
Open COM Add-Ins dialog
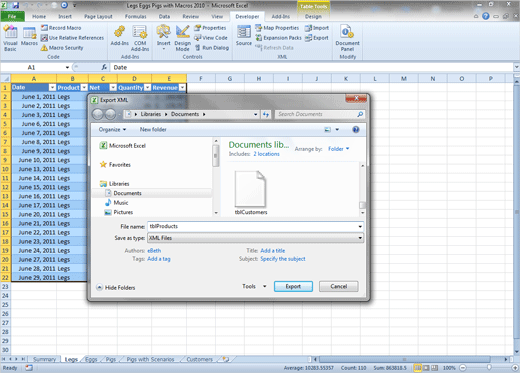pyautogui.click(x=140, y=38)
